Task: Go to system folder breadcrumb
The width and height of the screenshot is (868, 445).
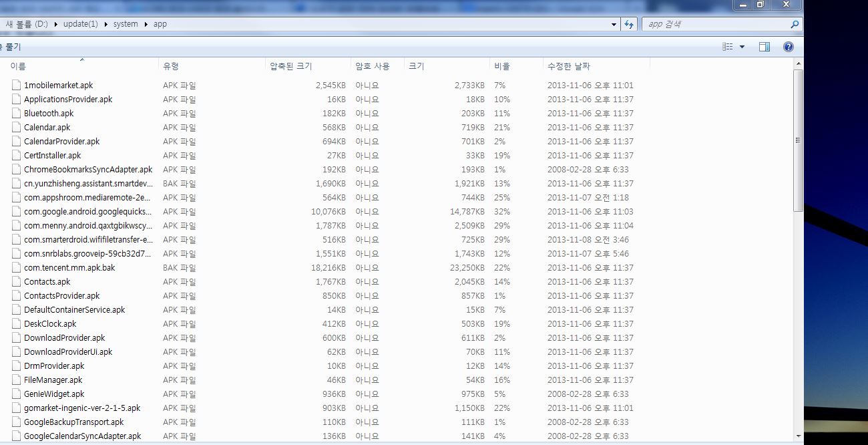Action: tap(126, 24)
